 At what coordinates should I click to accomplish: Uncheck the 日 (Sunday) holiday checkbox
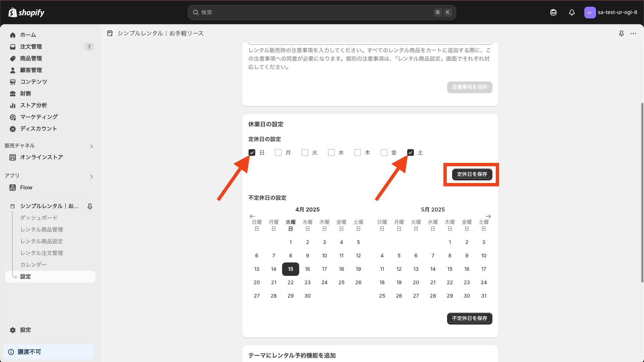[x=252, y=153]
